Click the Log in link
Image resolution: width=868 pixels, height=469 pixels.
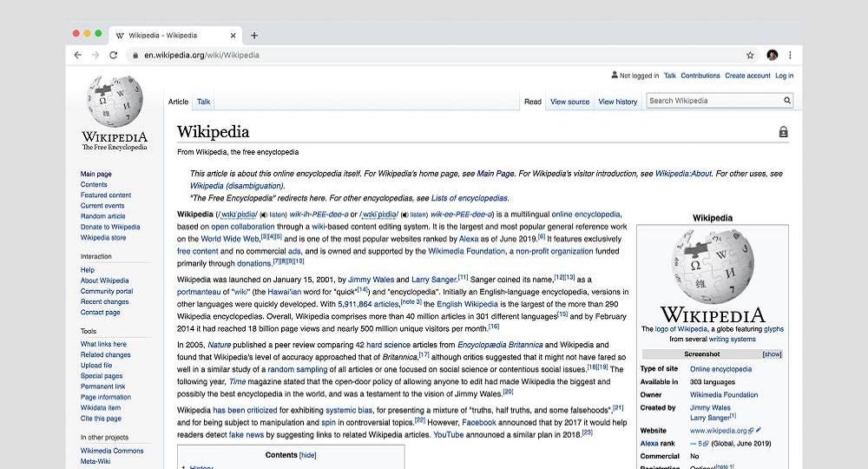(784, 76)
